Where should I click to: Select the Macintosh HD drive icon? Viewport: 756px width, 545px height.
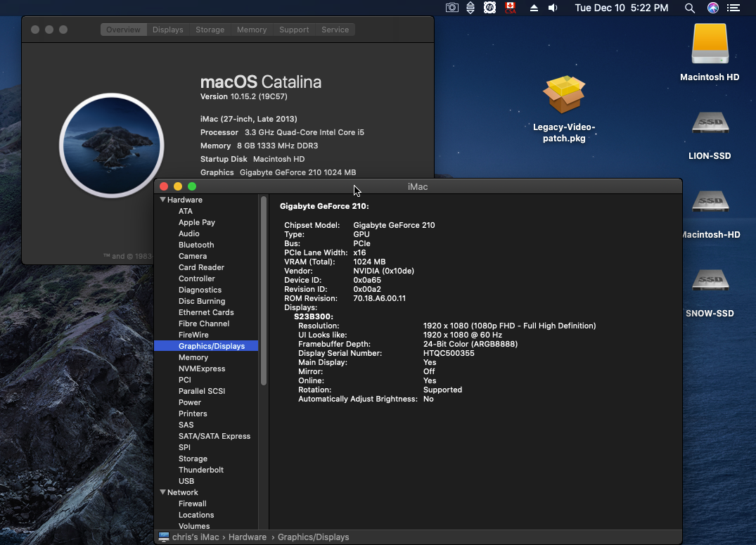click(x=710, y=46)
